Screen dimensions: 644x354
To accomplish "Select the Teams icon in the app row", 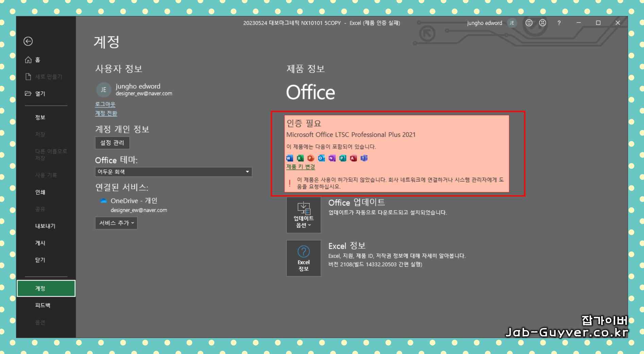I will coord(363,158).
